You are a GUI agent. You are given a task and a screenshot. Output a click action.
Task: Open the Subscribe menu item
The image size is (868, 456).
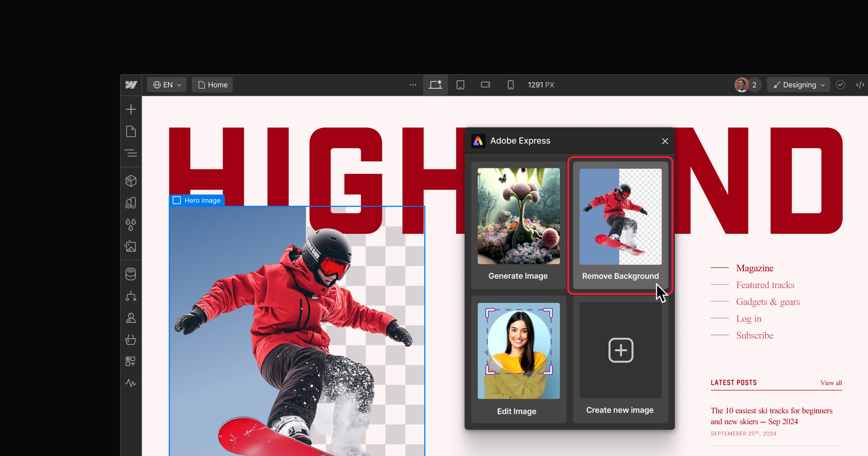click(x=755, y=335)
